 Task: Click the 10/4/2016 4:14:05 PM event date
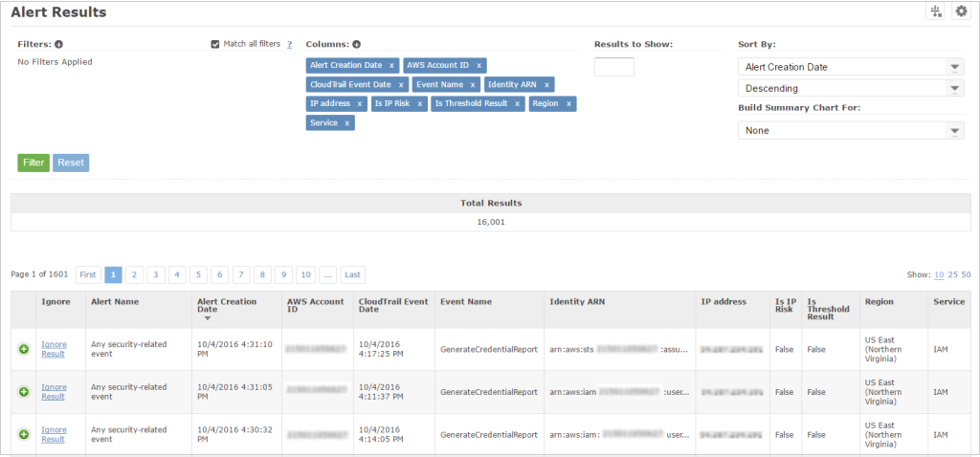[381, 434]
